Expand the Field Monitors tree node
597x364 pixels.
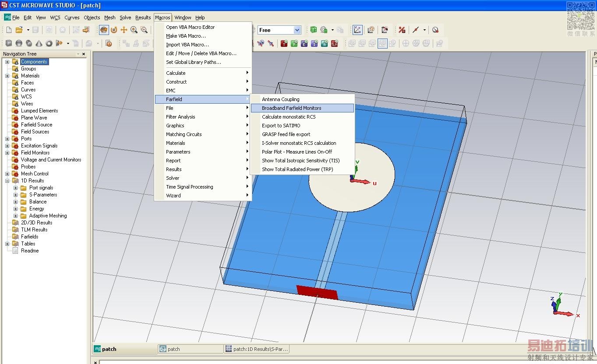click(7, 153)
